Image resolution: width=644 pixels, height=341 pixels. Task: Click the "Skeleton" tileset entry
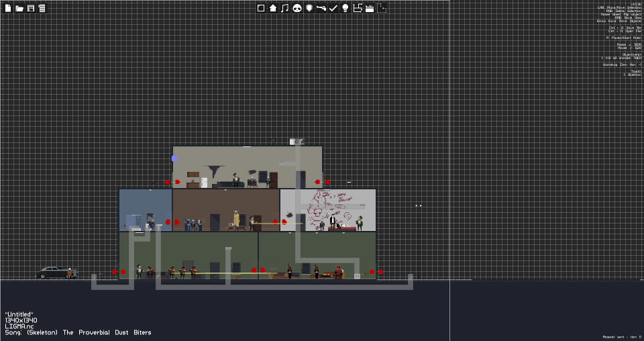click(x=633, y=75)
